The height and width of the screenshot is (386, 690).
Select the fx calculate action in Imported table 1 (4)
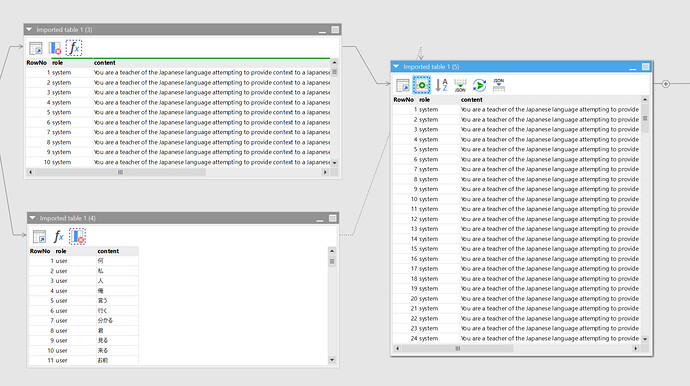click(x=58, y=237)
